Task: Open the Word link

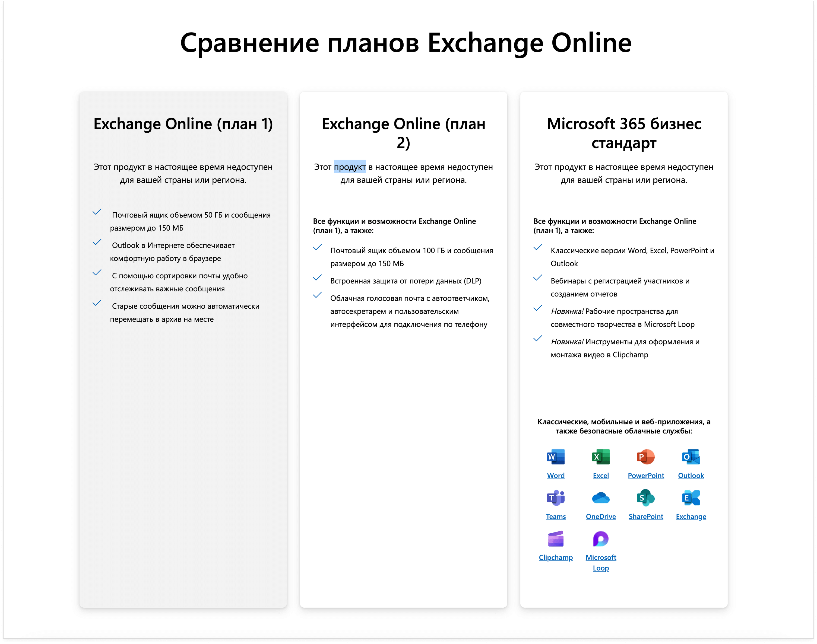Action: (556, 476)
